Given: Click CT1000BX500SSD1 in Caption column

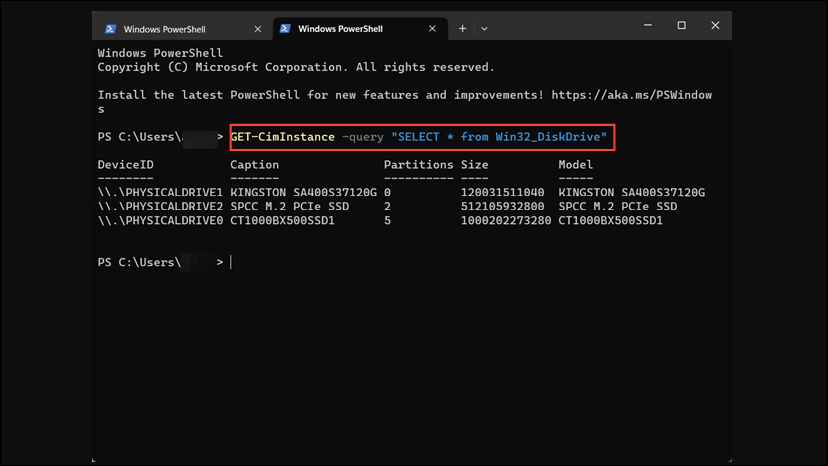Looking at the screenshot, I should pos(283,221).
